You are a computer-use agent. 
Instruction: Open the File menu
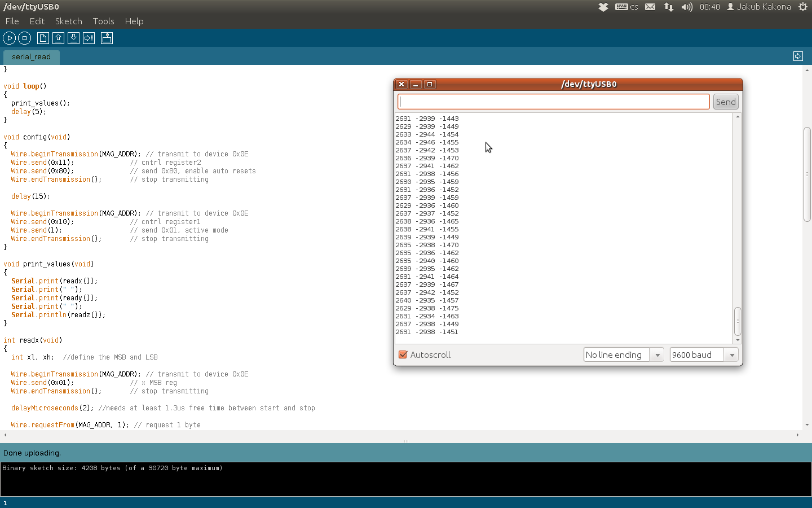12,21
